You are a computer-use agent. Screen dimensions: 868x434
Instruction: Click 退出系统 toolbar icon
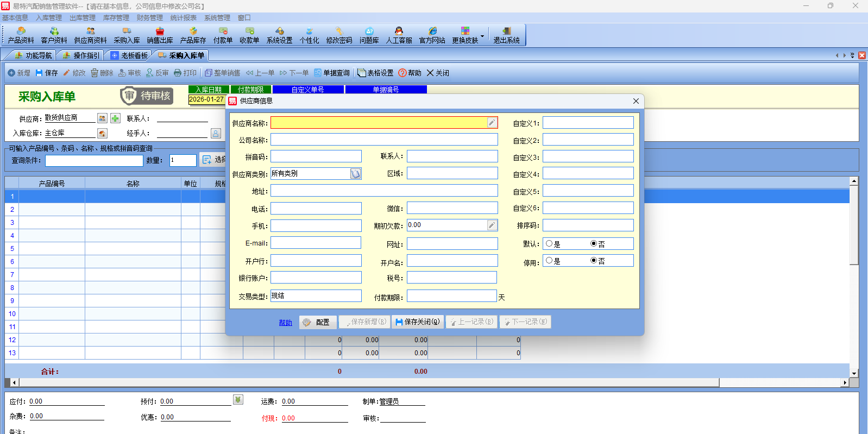pos(506,35)
